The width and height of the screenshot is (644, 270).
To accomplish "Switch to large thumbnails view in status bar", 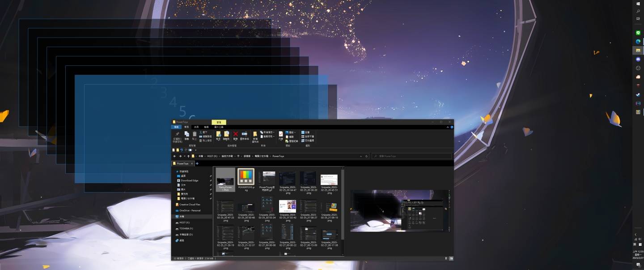I will point(451,258).
